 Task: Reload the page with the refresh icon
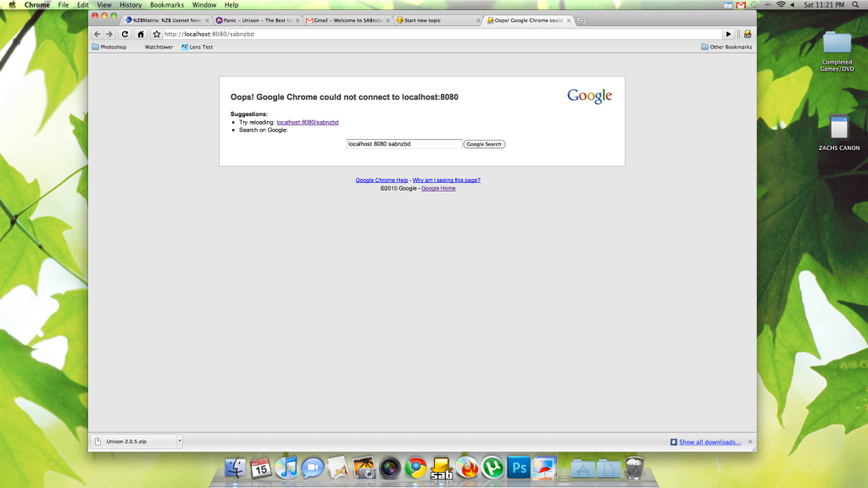click(125, 34)
